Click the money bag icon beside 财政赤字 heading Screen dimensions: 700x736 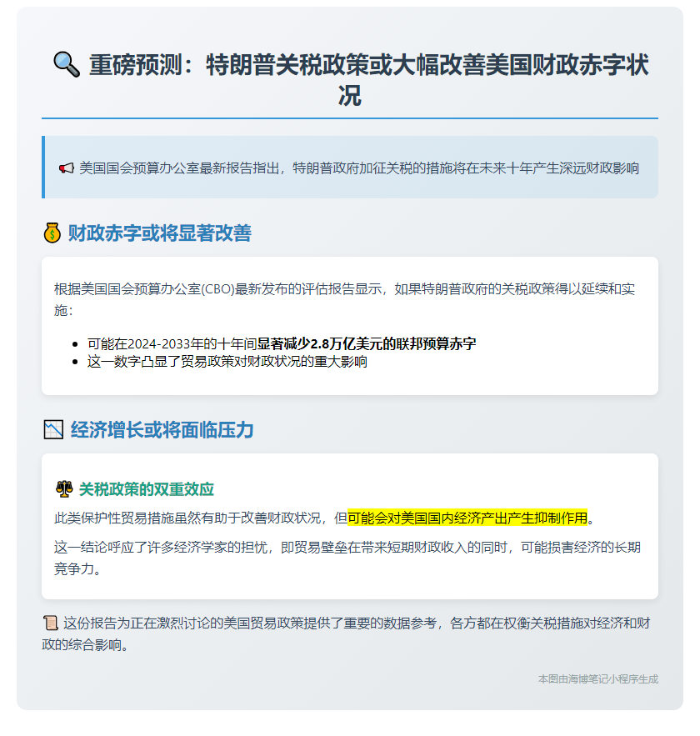52,233
